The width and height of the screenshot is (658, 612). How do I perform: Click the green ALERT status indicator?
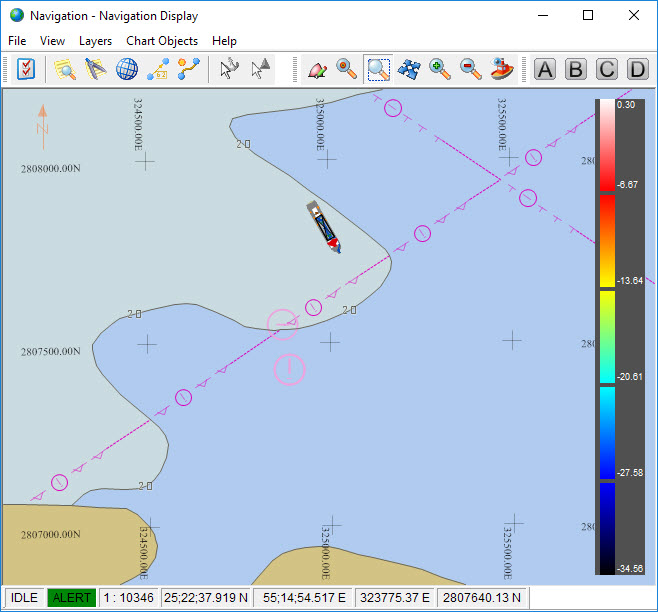pos(71,598)
